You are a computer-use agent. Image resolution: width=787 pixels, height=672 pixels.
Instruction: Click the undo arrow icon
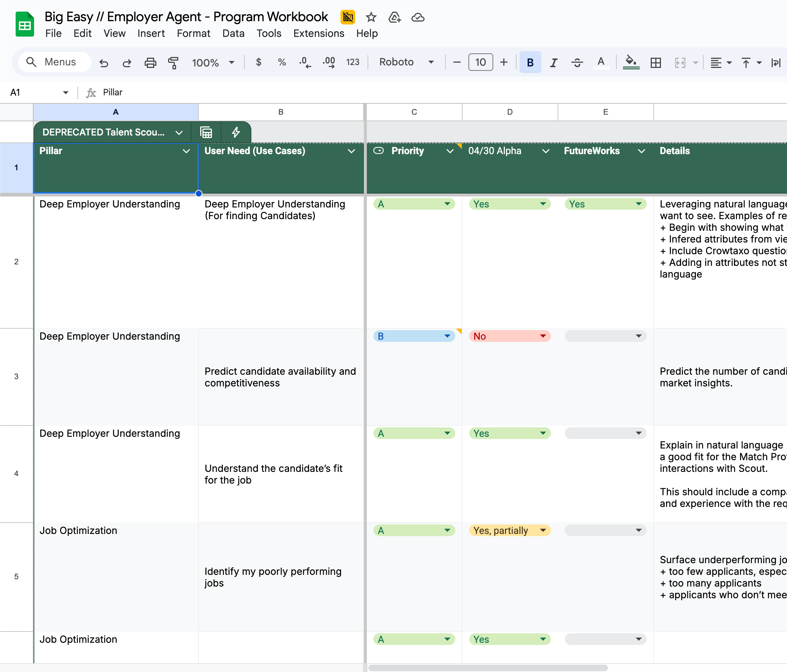point(104,62)
